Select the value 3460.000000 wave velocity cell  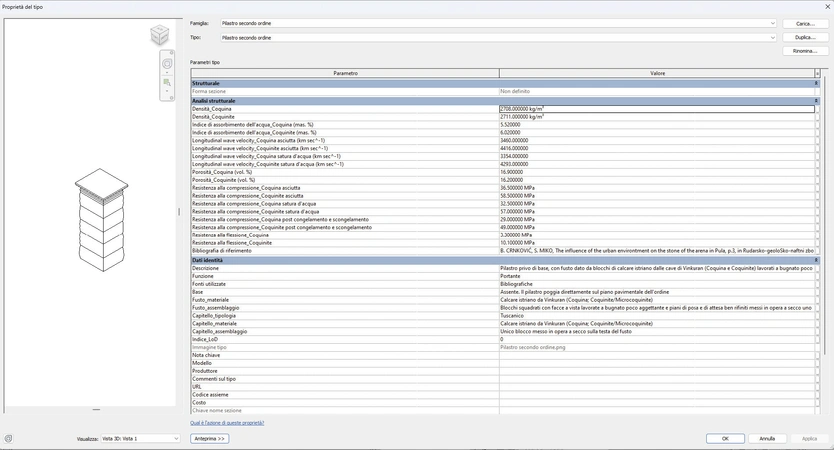pos(657,140)
